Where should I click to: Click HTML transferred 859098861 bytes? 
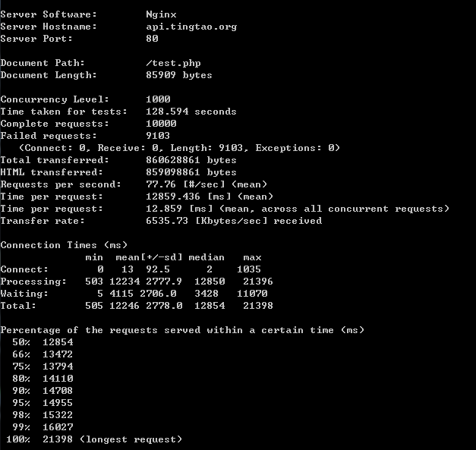click(191, 172)
